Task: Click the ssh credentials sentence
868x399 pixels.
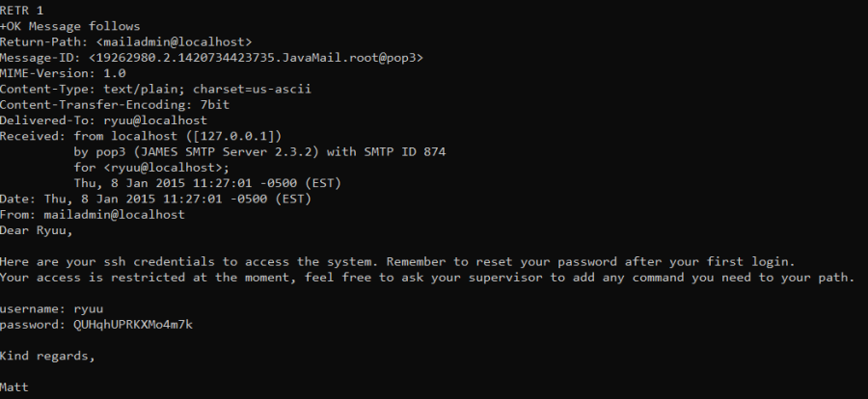Action: coord(397,261)
